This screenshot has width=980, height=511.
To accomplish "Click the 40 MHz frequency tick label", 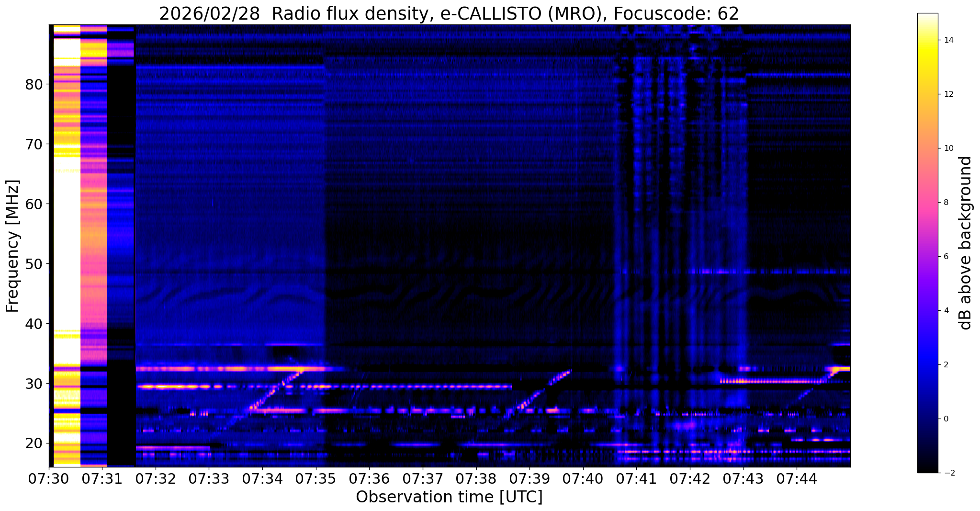I will click(x=34, y=324).
